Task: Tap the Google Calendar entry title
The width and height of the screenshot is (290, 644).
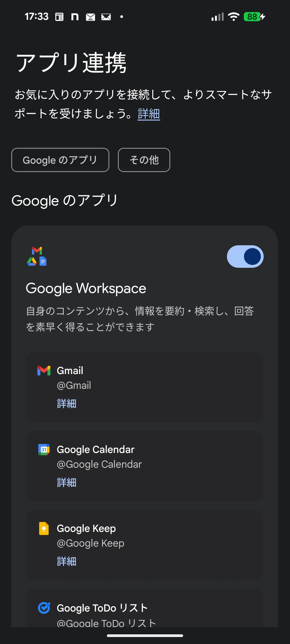Action: [x=96, y=449]
